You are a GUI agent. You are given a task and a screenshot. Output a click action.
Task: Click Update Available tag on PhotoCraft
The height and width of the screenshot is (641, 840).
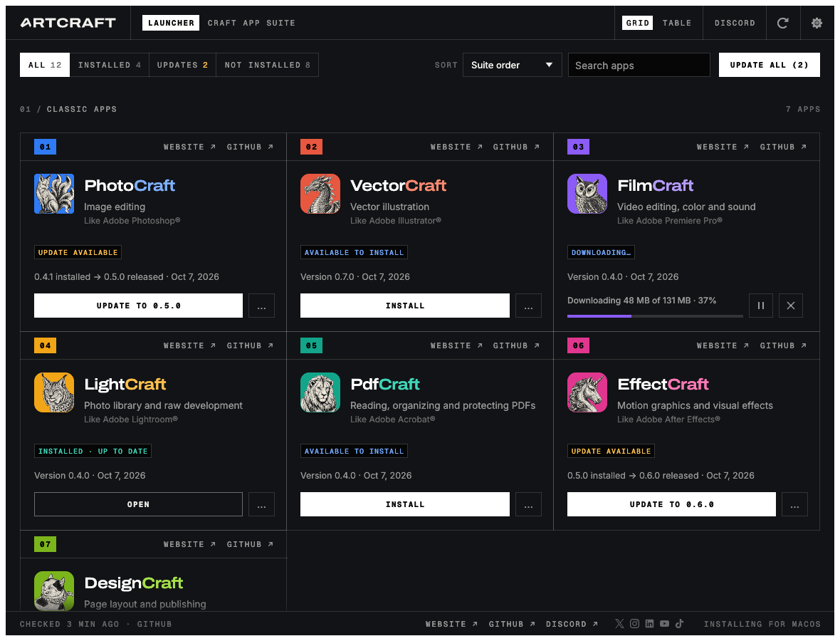click(x=78, y=252)
